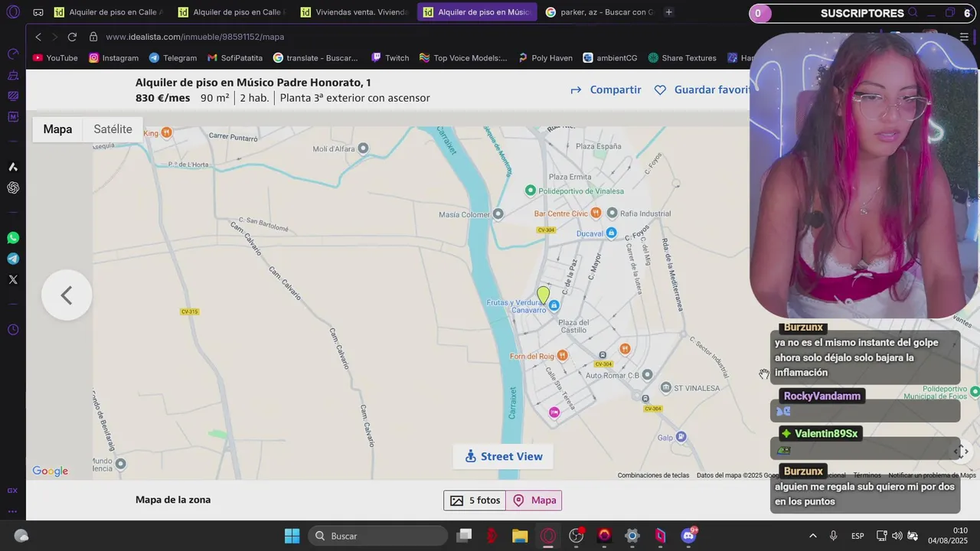Click Opera GX taskbar icon
This screenshot has width=980, height=551.
[x=548, y=536]
